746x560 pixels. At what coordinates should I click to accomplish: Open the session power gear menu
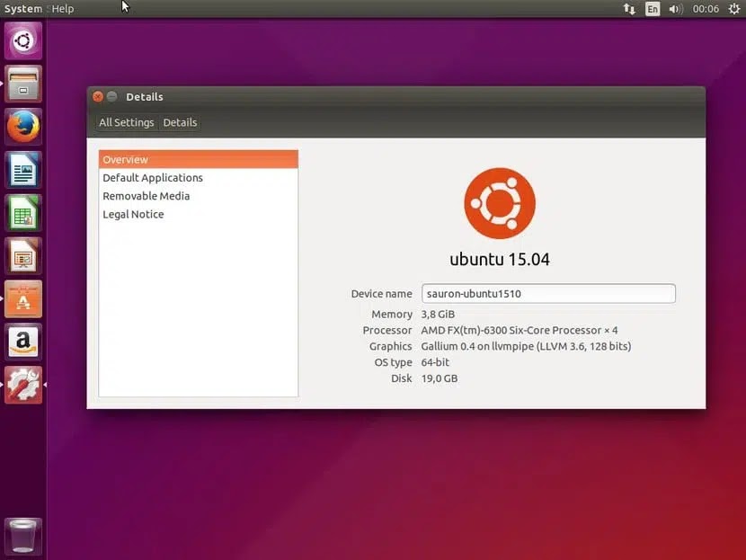pos(733,9)
